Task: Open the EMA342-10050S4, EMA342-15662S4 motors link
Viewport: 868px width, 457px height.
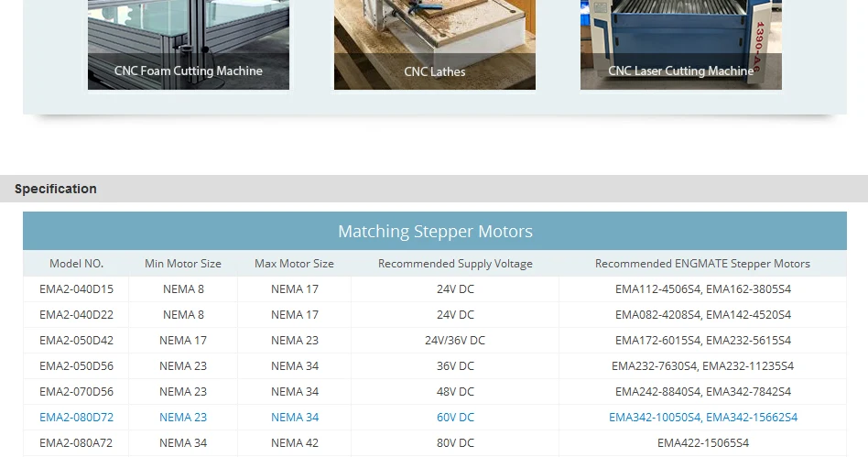Action: pos(703,417)
